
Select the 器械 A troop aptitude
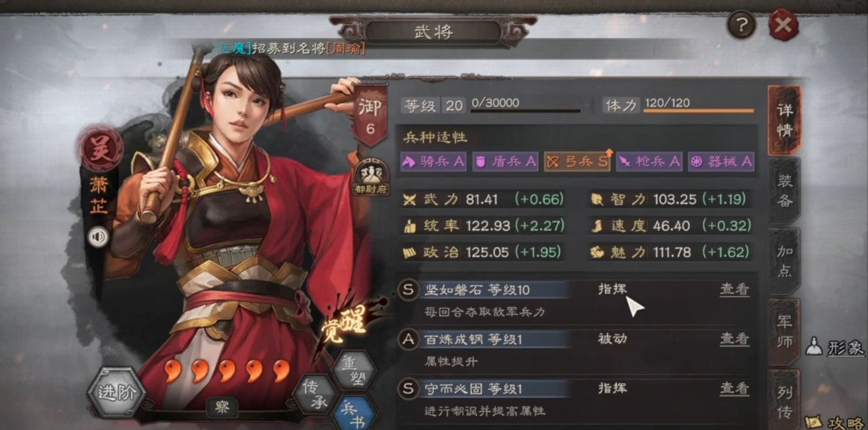pyautogui.click(x=721, y=162)
